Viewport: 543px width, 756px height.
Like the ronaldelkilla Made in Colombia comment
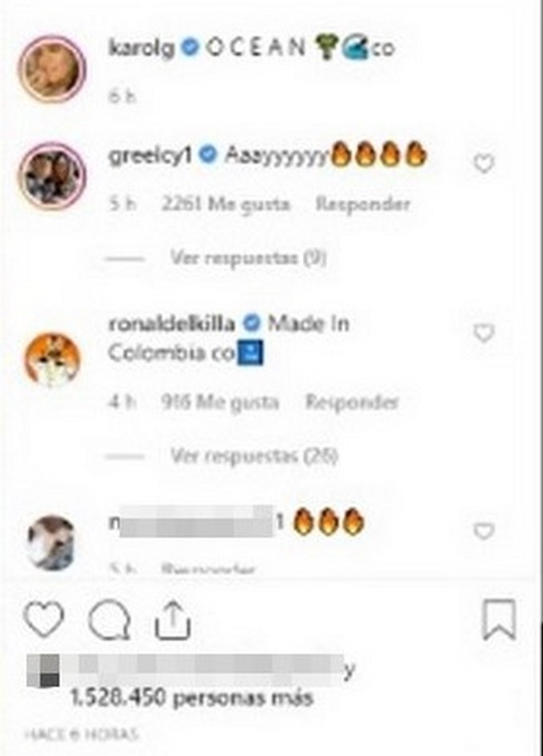(484, 332)
